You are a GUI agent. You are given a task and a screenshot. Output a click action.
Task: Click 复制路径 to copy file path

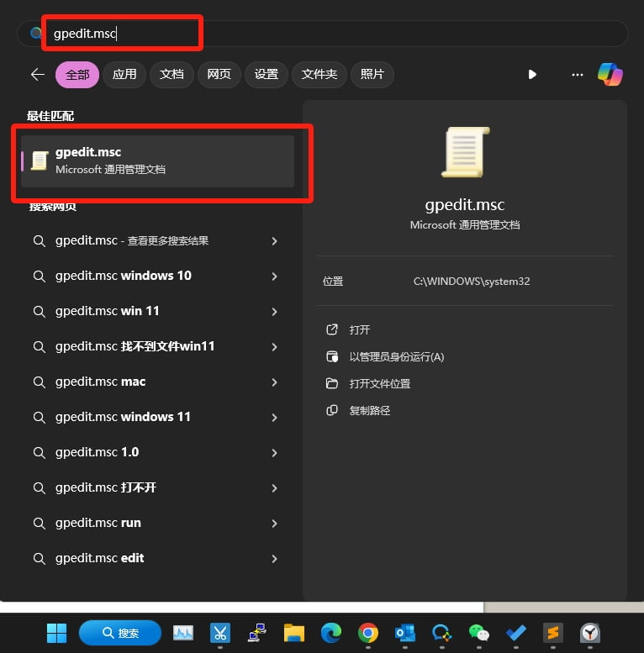[369, 410]
